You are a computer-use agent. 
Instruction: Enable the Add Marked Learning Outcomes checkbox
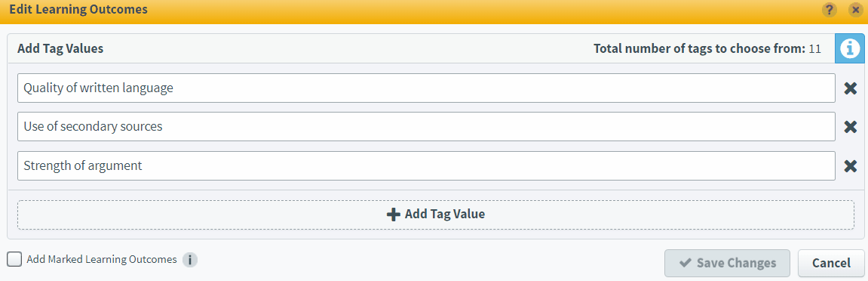tap(15, 259)
